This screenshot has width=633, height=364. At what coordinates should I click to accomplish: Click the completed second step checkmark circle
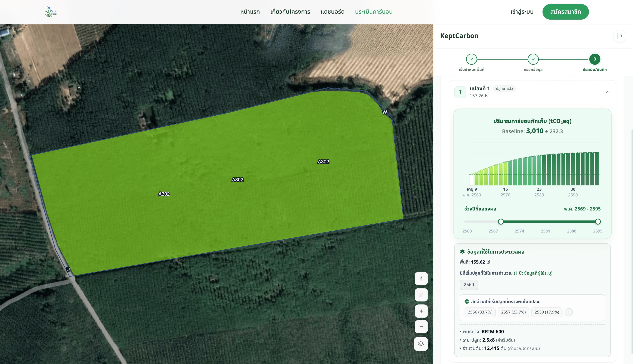point(533,59)
